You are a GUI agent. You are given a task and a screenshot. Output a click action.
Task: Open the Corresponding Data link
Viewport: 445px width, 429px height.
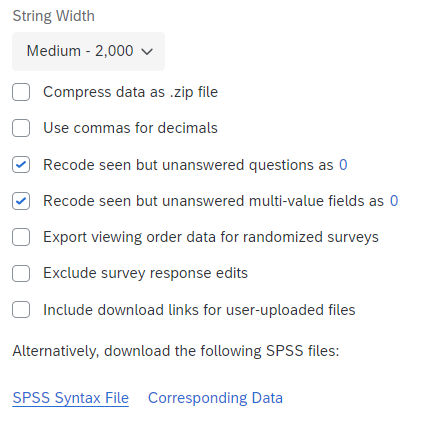[x=215, y=398]
